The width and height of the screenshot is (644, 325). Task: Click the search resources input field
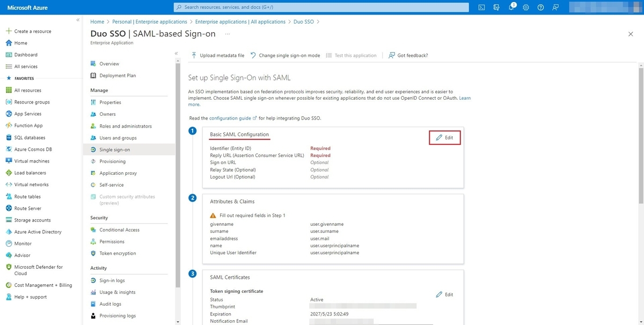321,8
